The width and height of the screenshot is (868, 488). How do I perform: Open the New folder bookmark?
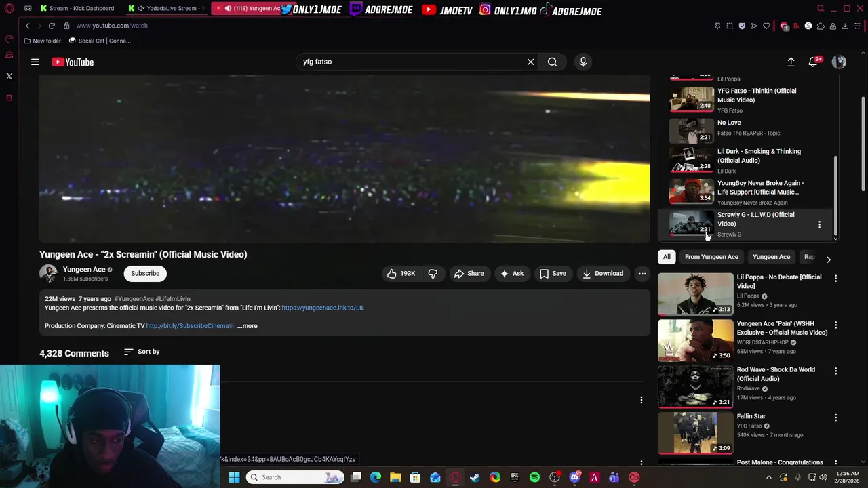click(x=42, y=41)
